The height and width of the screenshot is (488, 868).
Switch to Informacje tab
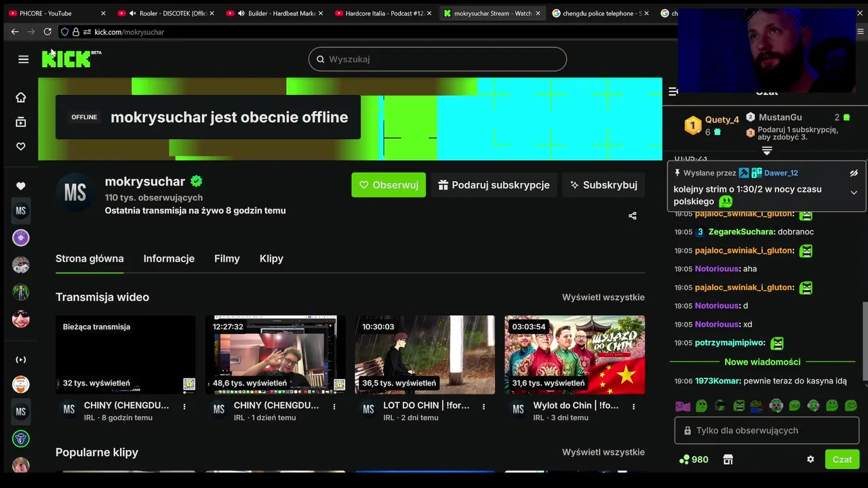[169, 258]
